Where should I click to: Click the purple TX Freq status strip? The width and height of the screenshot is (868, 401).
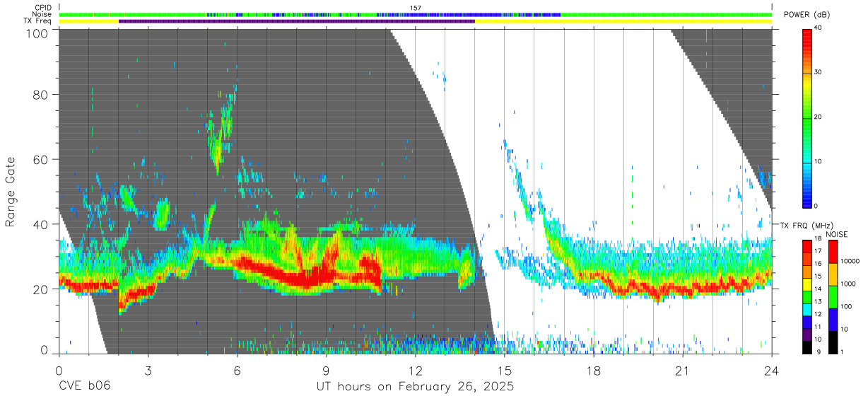tap(297, 21)
